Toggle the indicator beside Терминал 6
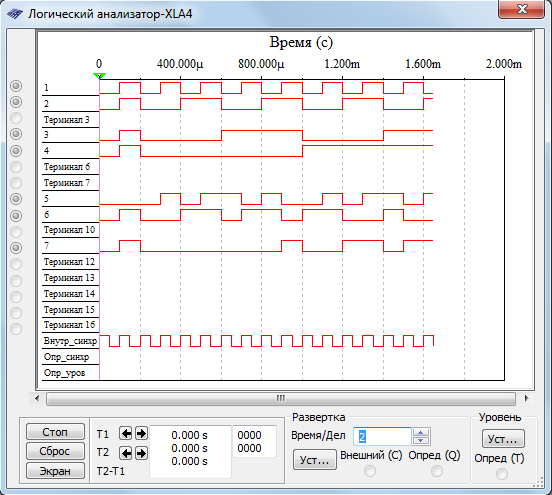Image resolution: width=552 pixels, height=495 pixels. [x=16, y=167]
